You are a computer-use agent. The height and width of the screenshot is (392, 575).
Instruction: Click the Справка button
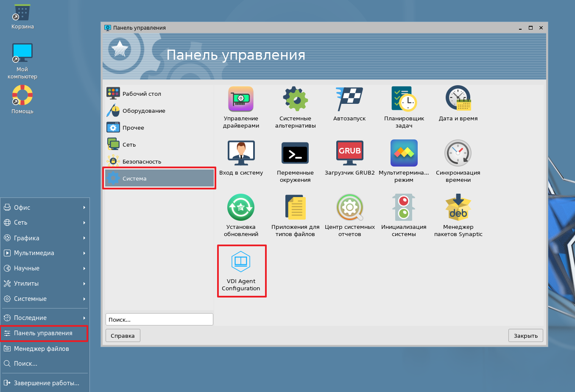click(123, 336)
